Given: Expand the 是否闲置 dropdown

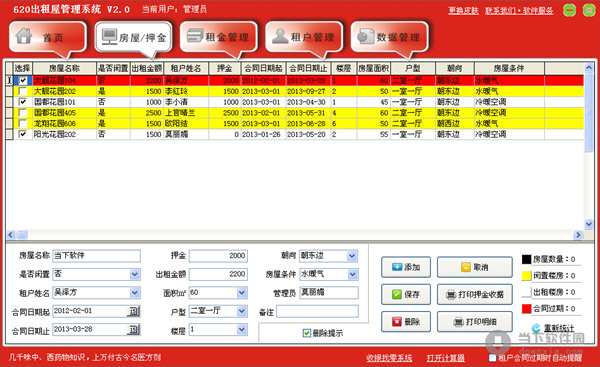Looking at the screenshot, I should (135, 274).
